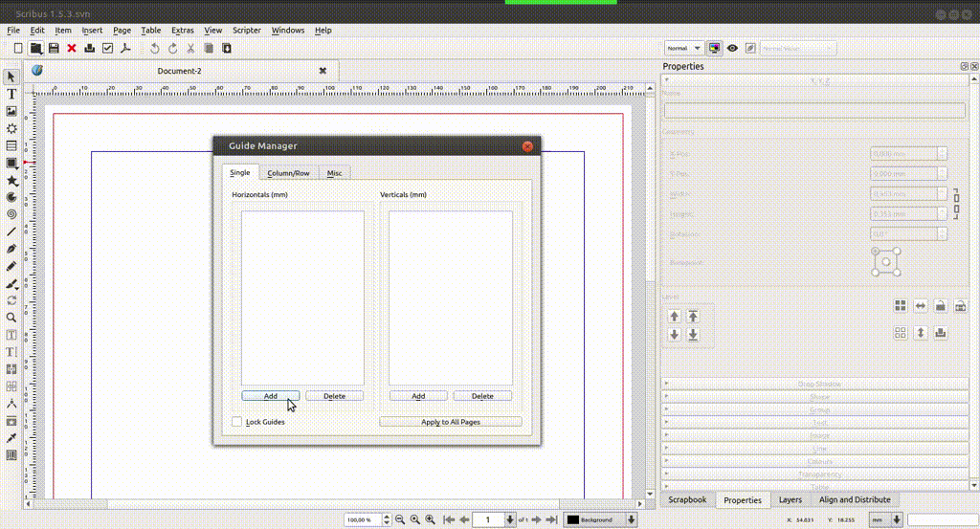Select the Spiral tool
The width and height of the screenshot is (980, 529).
[x=11, y=214]
